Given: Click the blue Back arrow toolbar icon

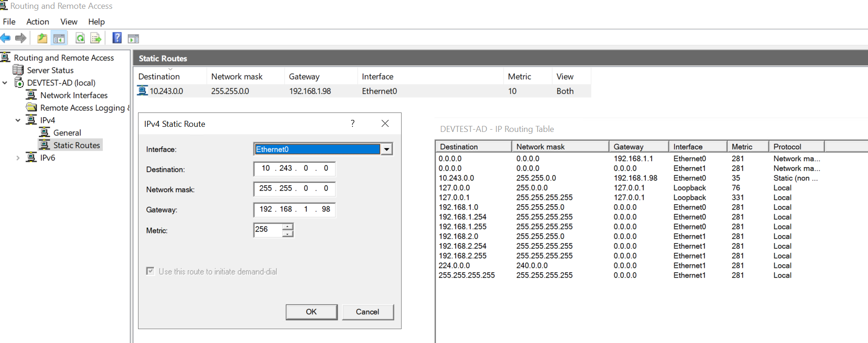Looking at the screenshot, I should (6, 38).
